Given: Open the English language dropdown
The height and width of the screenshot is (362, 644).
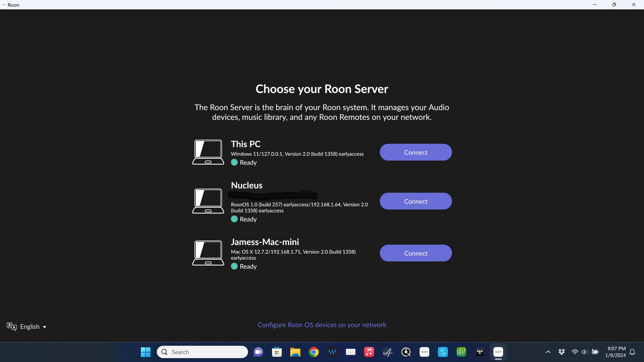Looking at the screenshot, I should (x=33, y=326).
